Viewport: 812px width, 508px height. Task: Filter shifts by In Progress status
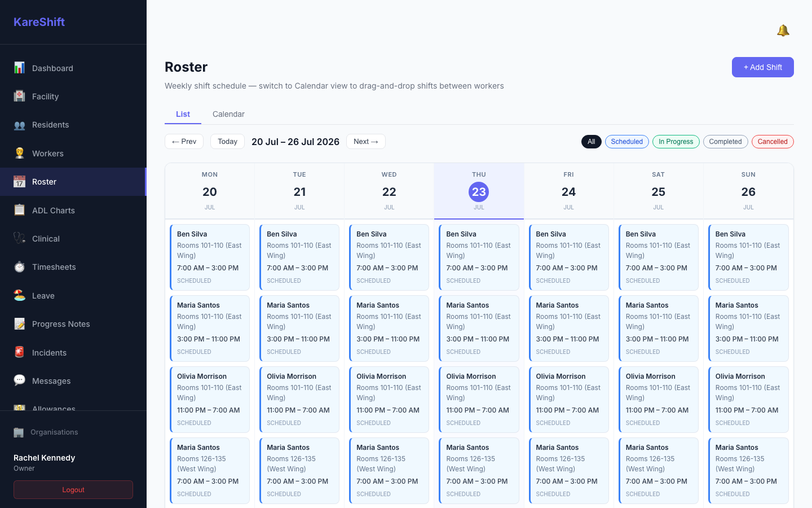point(676,142)
